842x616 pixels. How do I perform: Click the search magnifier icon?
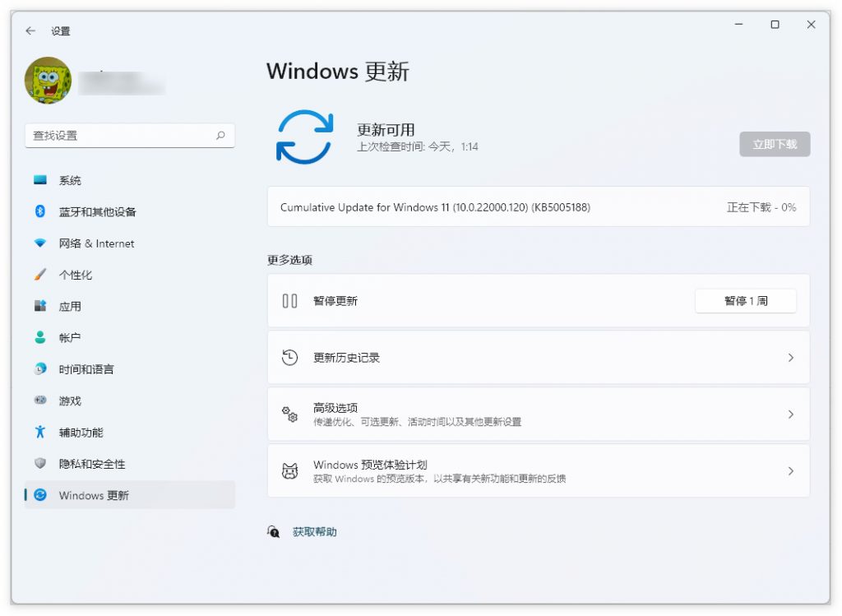pos(220,136)
